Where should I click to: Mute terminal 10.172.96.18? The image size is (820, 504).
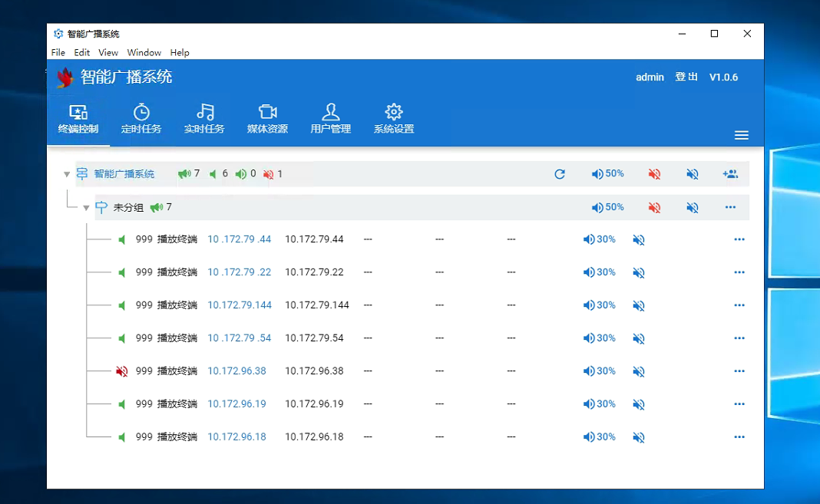[x=639, y=437]
